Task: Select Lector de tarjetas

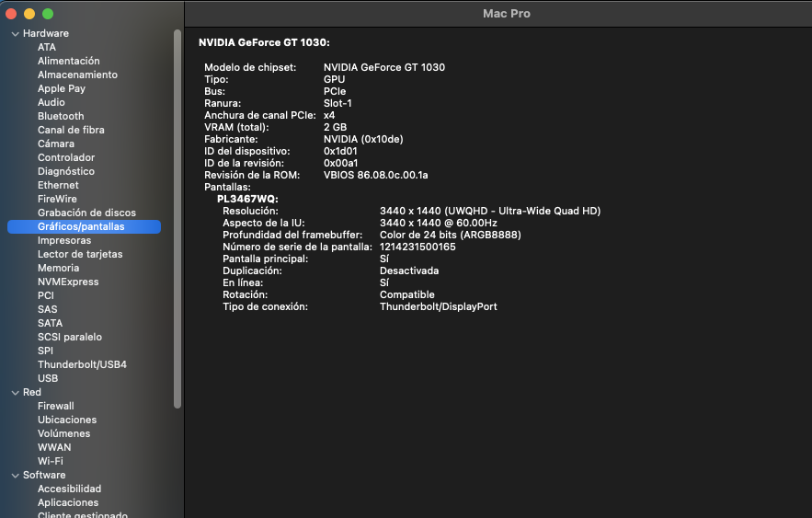Action: coord(80,254)
